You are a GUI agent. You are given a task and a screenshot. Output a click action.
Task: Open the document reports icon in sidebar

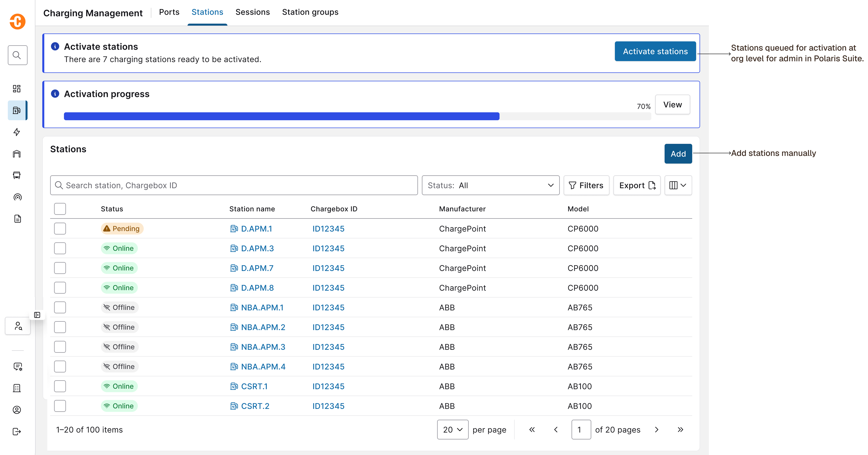17,219
